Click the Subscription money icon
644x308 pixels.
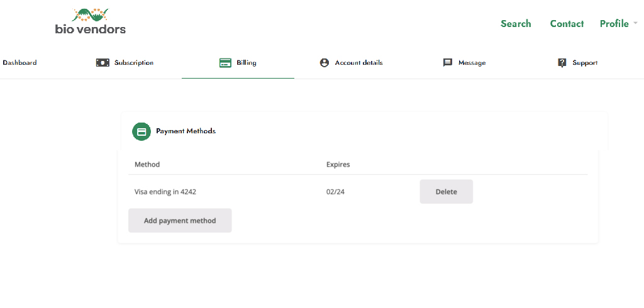pos(103,63)
